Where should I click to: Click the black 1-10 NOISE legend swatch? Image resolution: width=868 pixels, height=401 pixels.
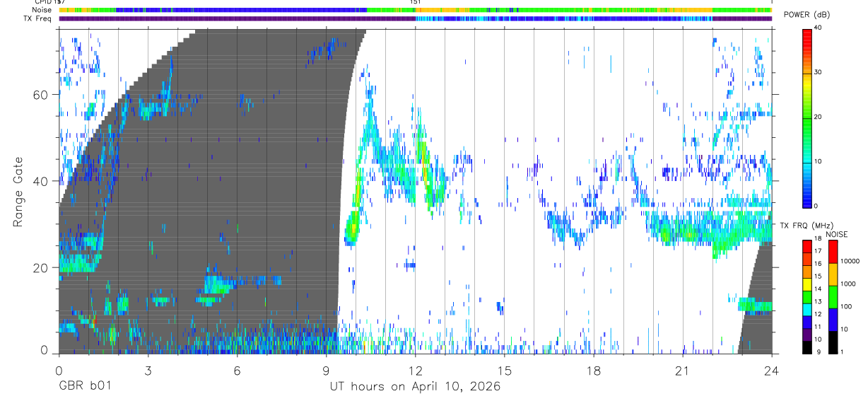[833, 342]
